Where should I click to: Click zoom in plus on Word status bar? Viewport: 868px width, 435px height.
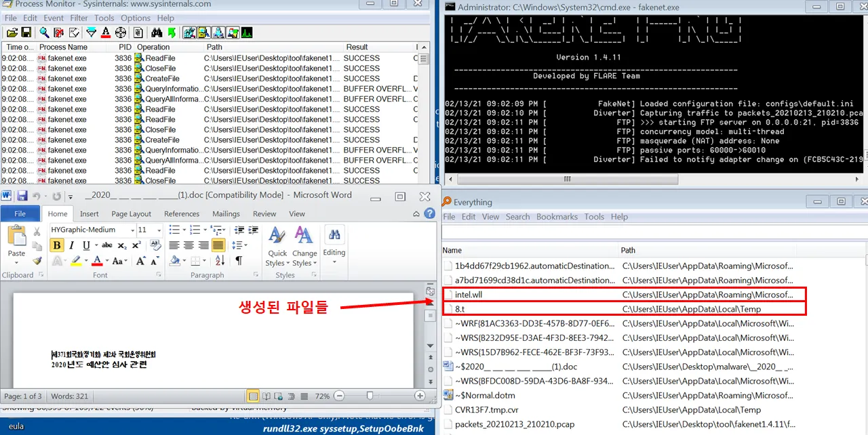[420, 396]
